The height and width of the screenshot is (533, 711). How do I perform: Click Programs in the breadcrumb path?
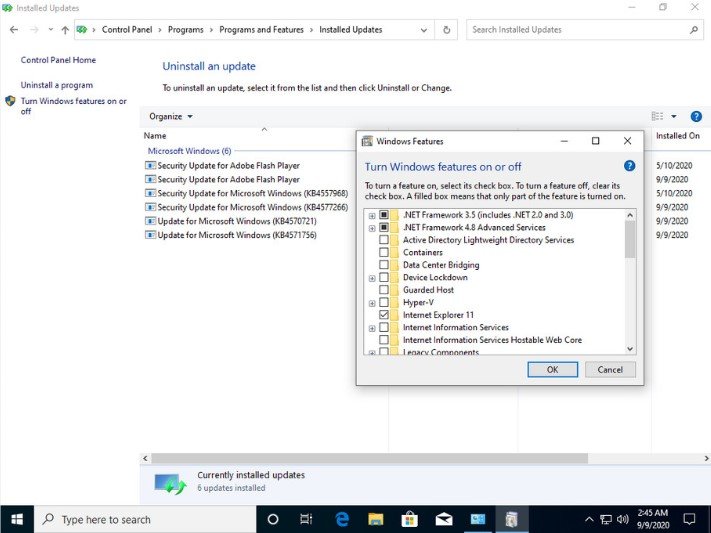coord(185,29)
